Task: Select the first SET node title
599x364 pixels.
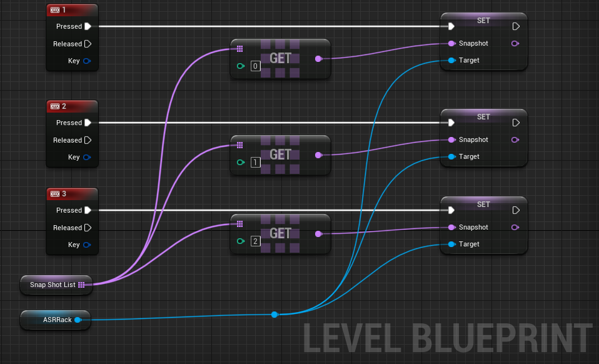Action: tap(483, 21)
